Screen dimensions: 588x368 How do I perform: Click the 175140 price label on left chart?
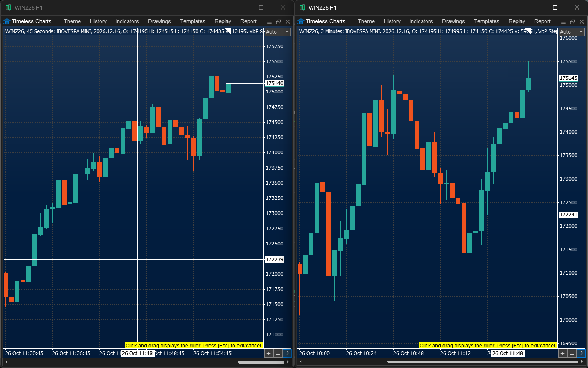pos(275,83)
